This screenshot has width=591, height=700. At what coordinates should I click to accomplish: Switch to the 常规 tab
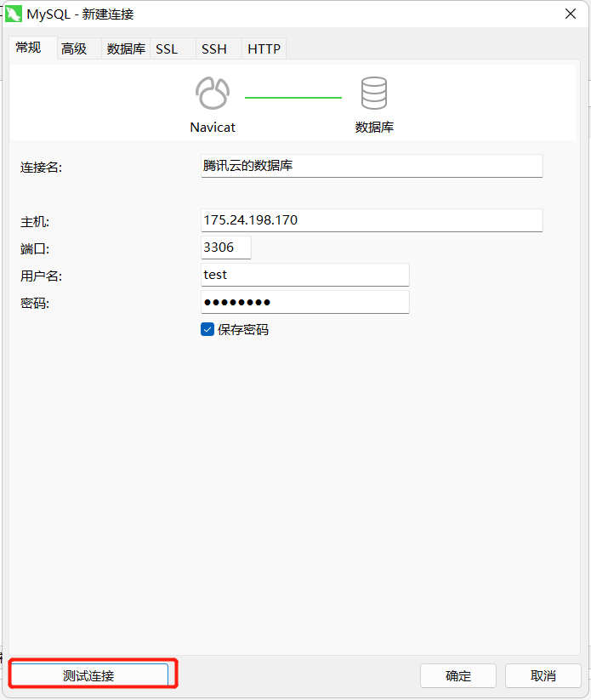33,48
